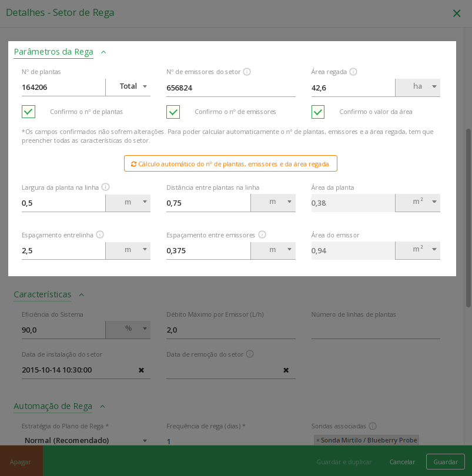Image resolution: width=472 pixels, height=476 pixels.
Task: Open the Total dropdown for Nº de plantas
Action: pyautogui.click(x=128, y=87)
